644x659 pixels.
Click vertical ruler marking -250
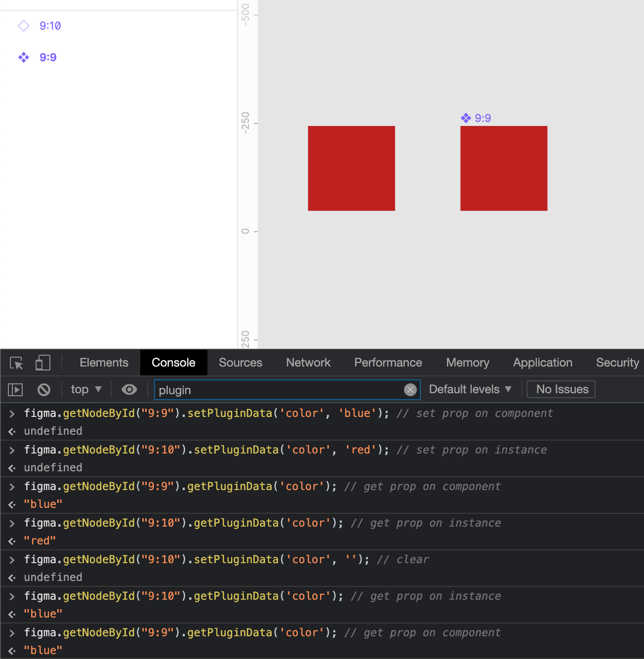[245, 123]
